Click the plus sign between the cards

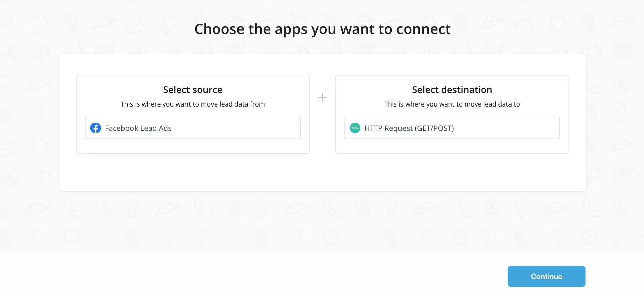pos(322,98)
